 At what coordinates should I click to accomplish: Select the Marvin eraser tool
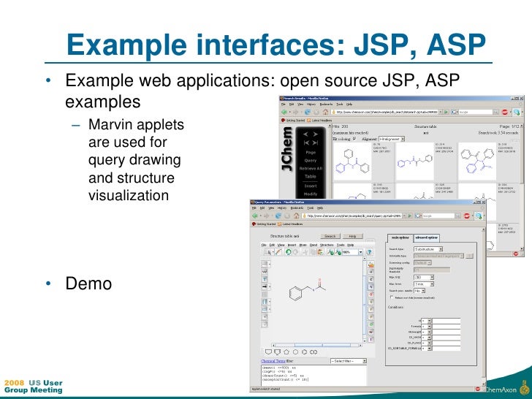(278, 252)
